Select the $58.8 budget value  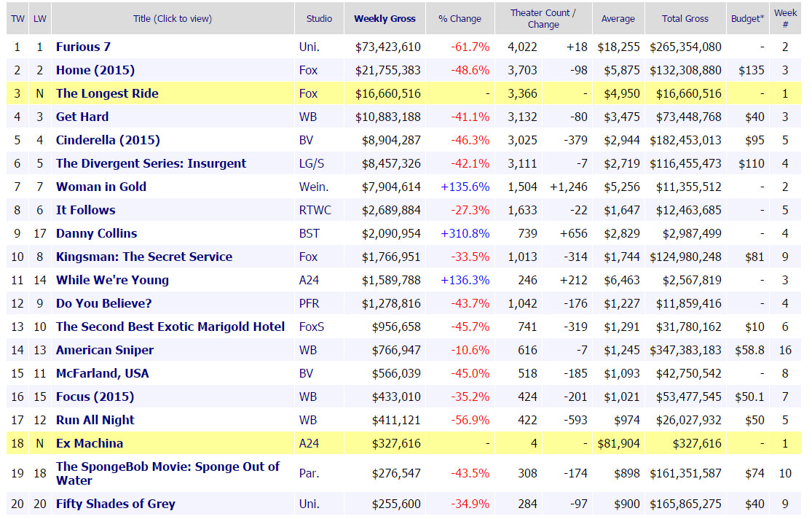tap(750, 350)
